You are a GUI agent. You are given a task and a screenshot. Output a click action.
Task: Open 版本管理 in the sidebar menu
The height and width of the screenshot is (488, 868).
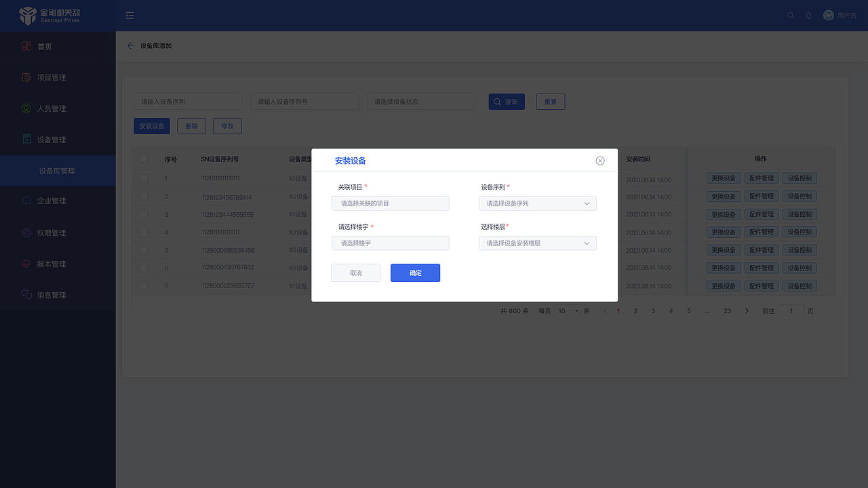click(58, 264)
